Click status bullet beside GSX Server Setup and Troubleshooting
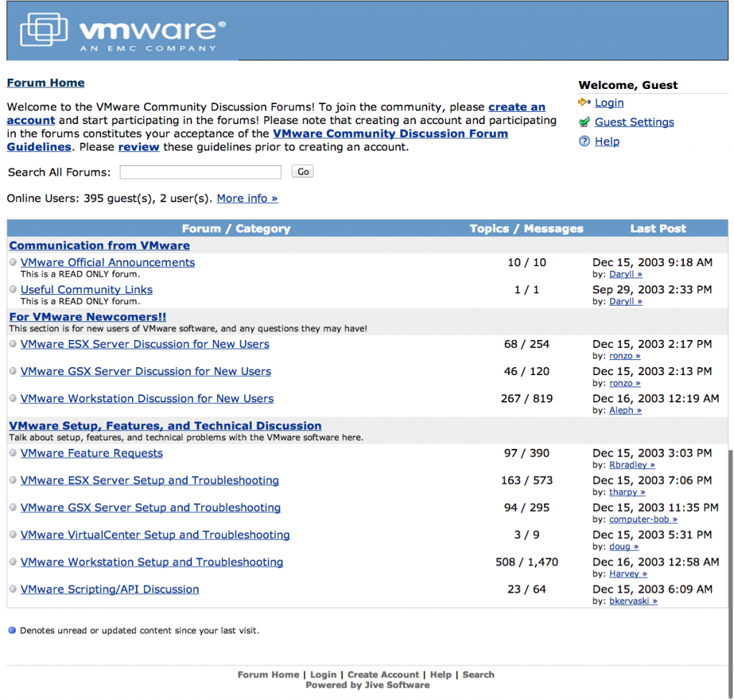The height and width of the screenshot is (700, 734). coord(13,507)
